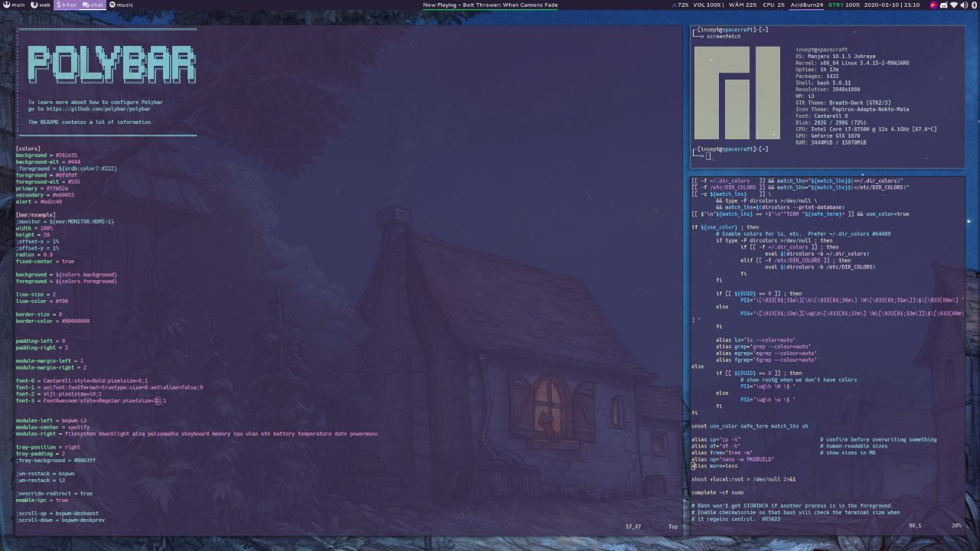This screenshot has height=551, width=980.
Task: Click the 'fixed-center = true' line
Action: tap(45, 261)
